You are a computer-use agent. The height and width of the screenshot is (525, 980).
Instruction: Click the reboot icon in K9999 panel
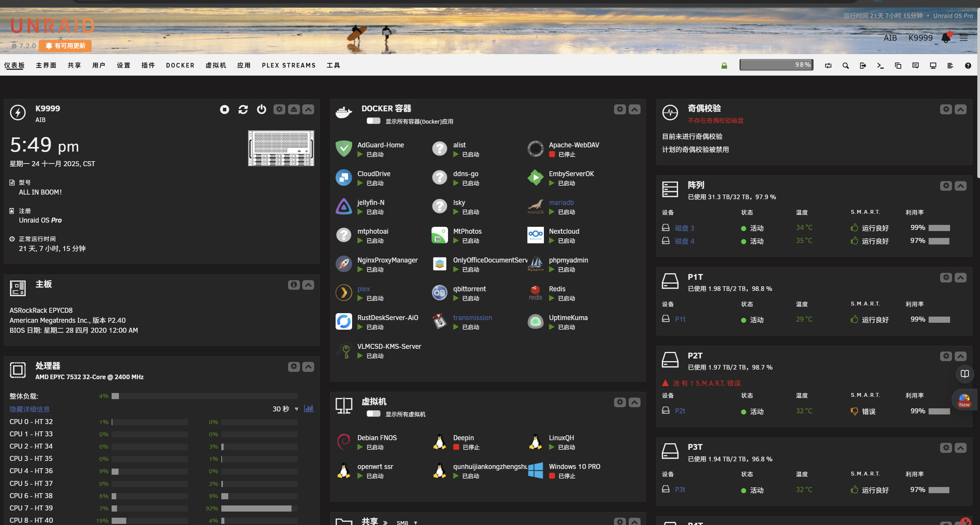[x=243, y=110]
